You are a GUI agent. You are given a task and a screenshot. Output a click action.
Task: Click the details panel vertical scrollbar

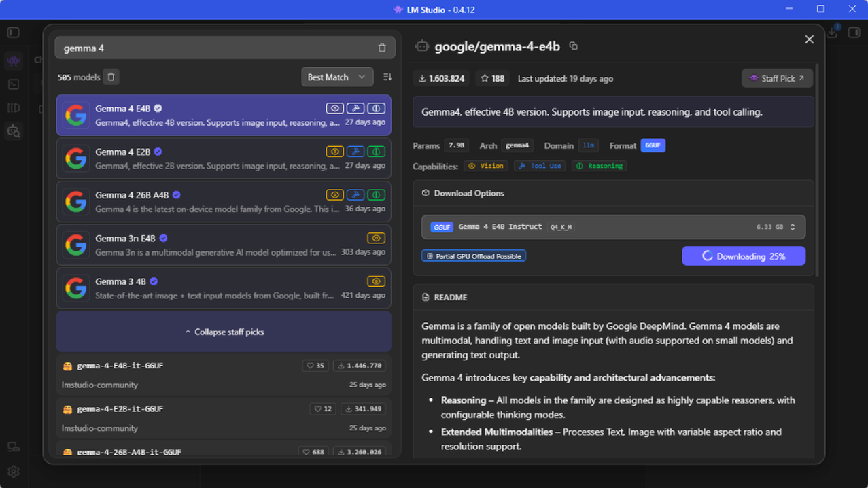[817, 170]
